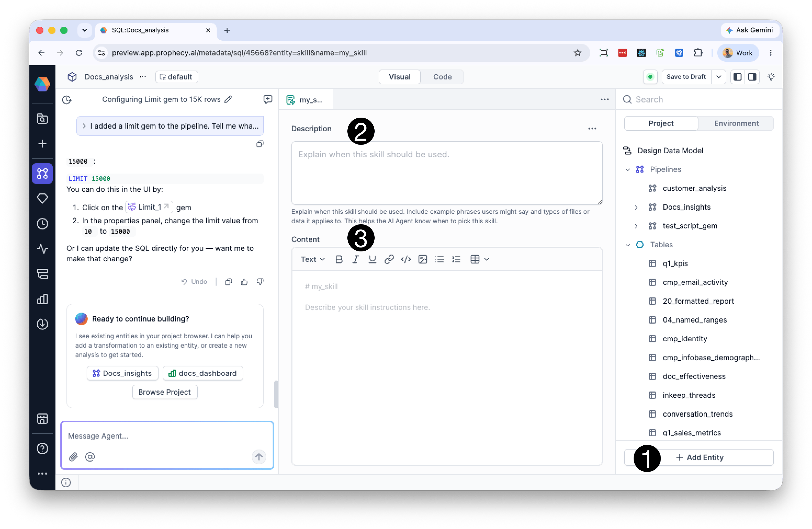This screenshot has width=812, height=529.
Task: Open Description section more options
Action: click(592, 129)
